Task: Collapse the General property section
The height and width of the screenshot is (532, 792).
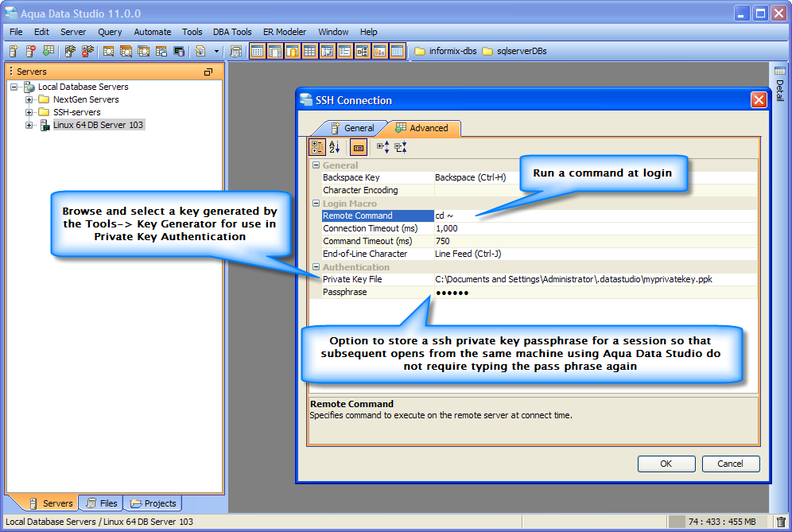Action: click(x=316, y=165)
